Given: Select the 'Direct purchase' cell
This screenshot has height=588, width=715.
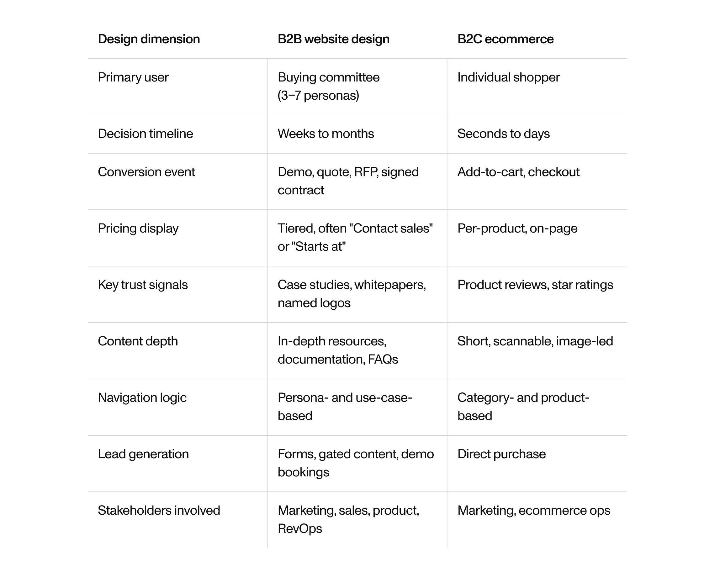Looking at the screenshot, I should 501,454.
